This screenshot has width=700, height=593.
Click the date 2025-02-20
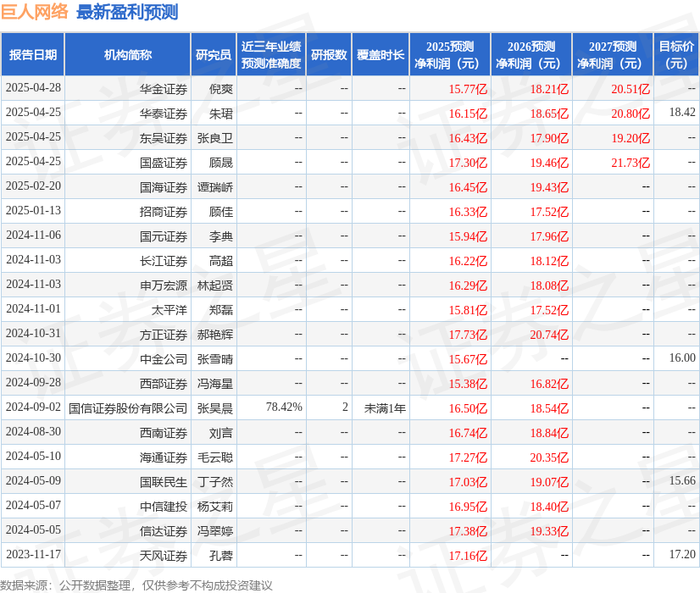click(x=34, y=186)
